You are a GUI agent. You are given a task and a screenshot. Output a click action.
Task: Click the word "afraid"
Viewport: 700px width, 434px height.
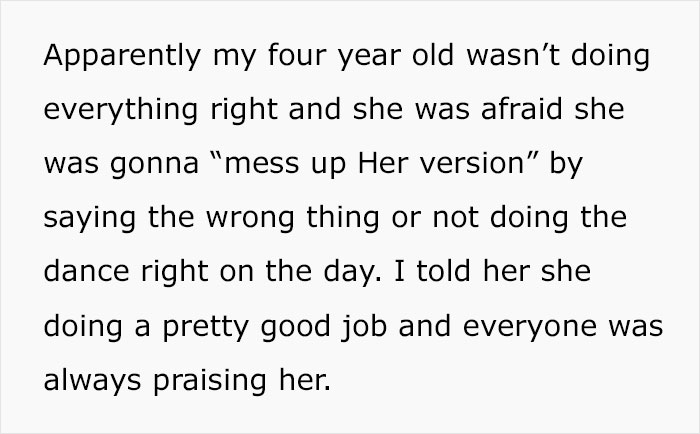(521, 109)
